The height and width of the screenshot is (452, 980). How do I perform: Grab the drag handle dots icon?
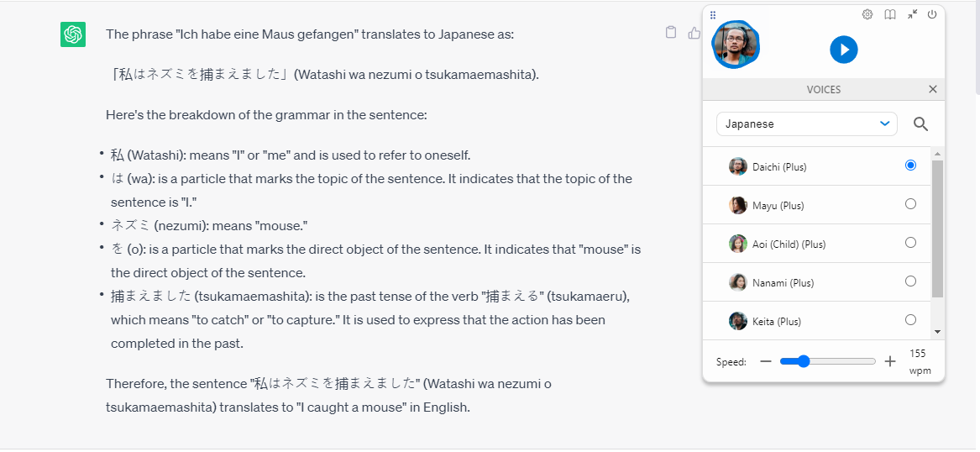click(x=713, y=14)
